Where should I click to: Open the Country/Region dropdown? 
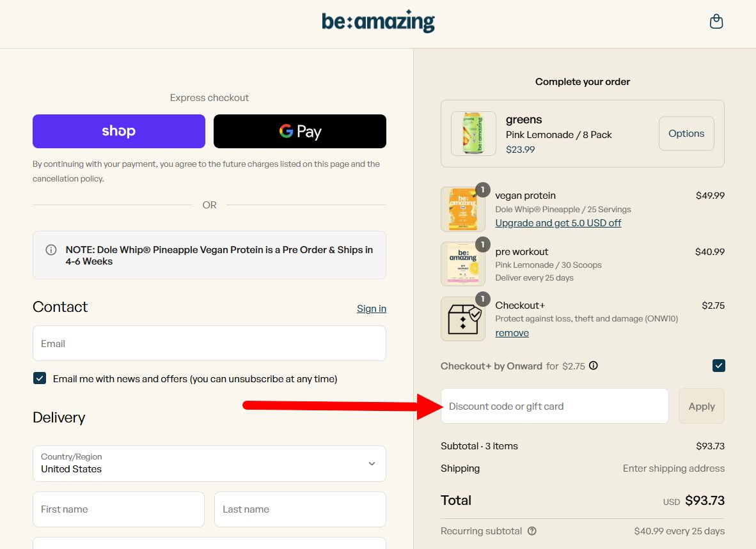209,463
